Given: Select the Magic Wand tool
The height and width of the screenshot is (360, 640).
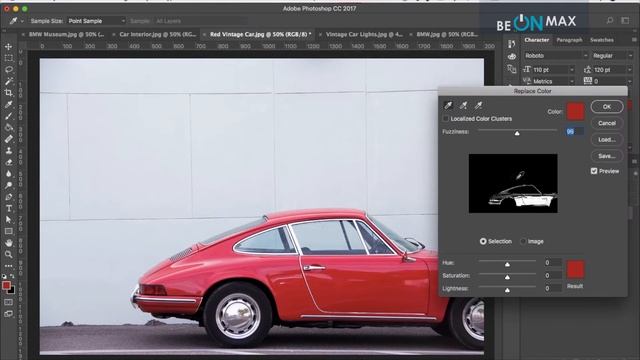Looking at the screenshot, I should point(9,81).
